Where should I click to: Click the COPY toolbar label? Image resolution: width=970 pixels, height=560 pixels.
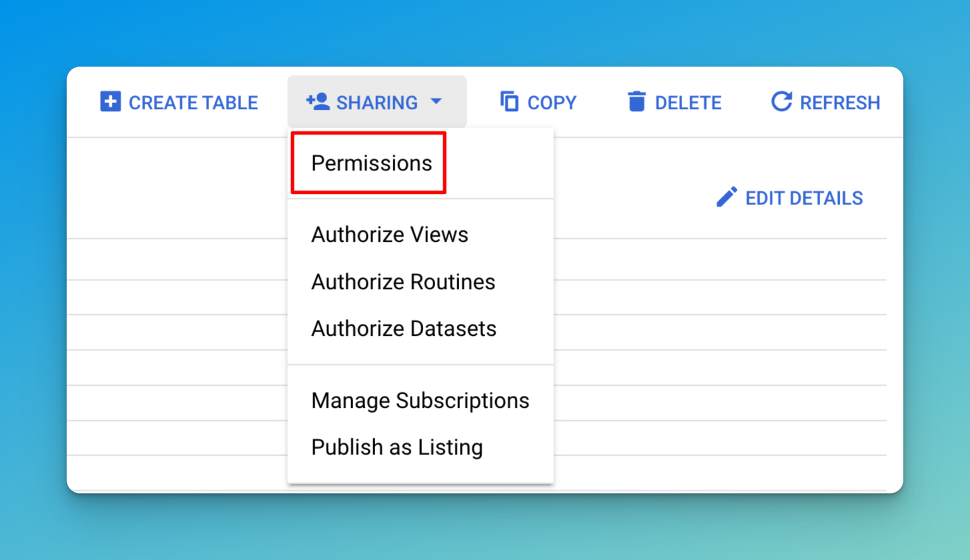551,102
